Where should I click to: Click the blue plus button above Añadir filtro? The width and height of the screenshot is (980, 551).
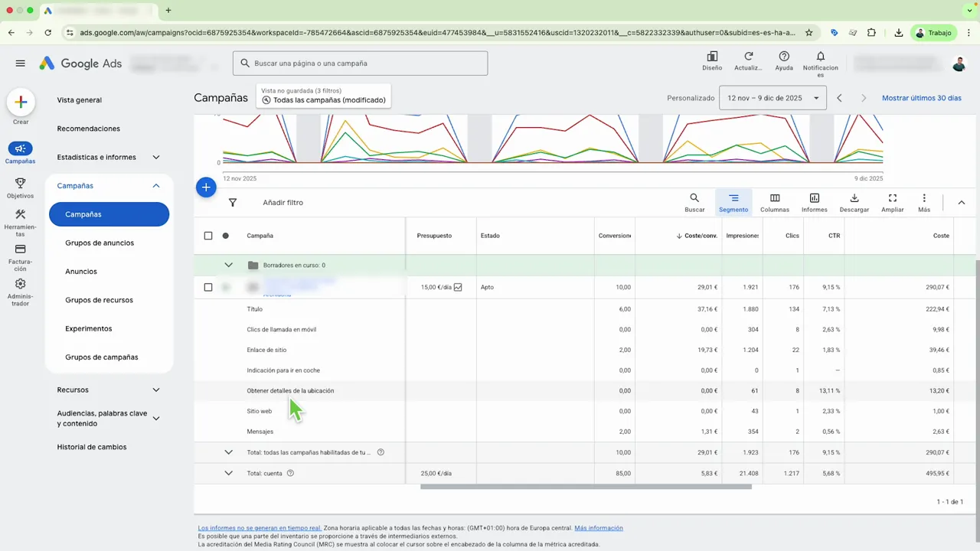[x=206, y=187]
